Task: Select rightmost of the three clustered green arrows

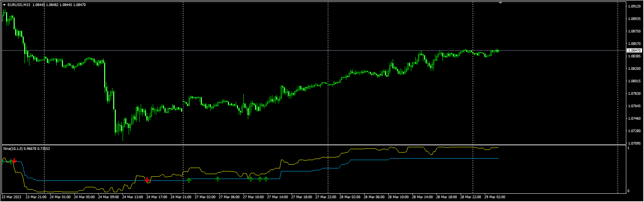Action: click(x=266, y=179)
